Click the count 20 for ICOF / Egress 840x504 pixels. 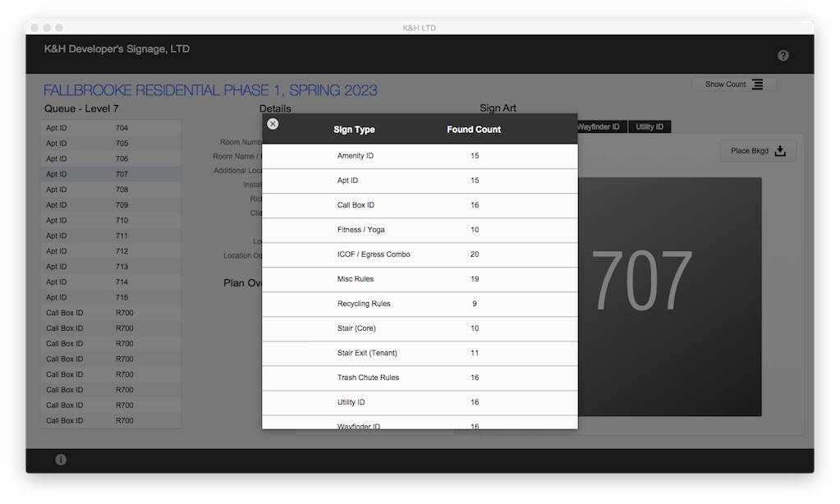[475, 254]
